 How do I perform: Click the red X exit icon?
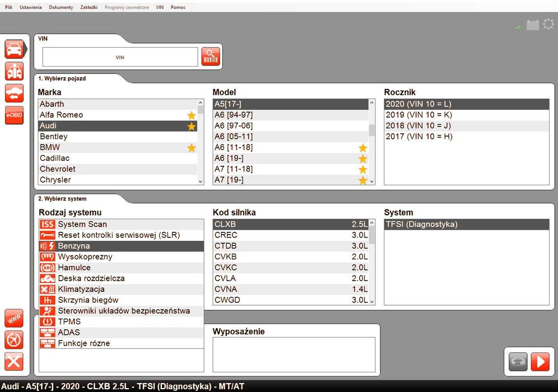click(14, 361)
